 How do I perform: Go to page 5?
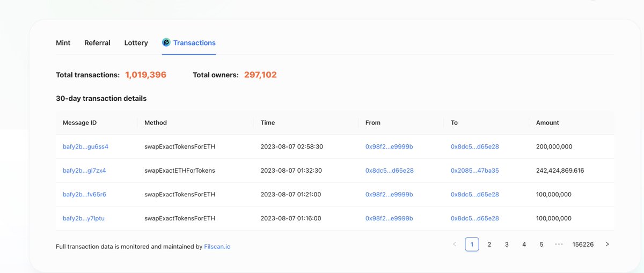coord(541,244)
